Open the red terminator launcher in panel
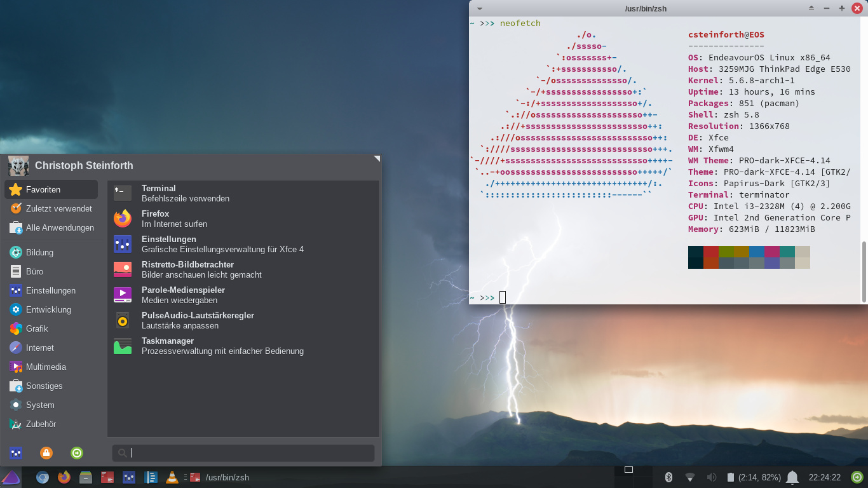This screenshot has height=488, width=868. click(107, 477)
